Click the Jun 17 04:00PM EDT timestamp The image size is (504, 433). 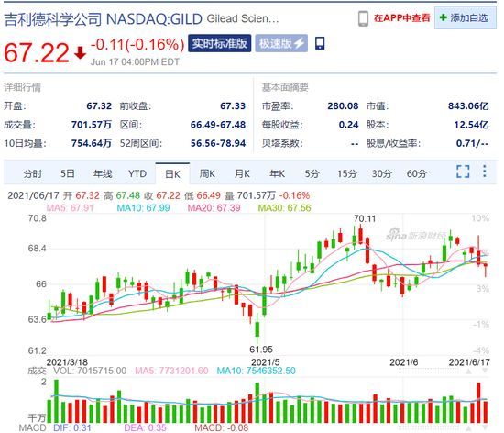click(x=135, y=61)
